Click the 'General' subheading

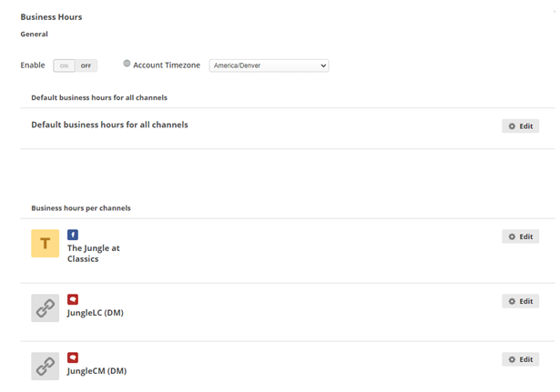coord(34,35)
